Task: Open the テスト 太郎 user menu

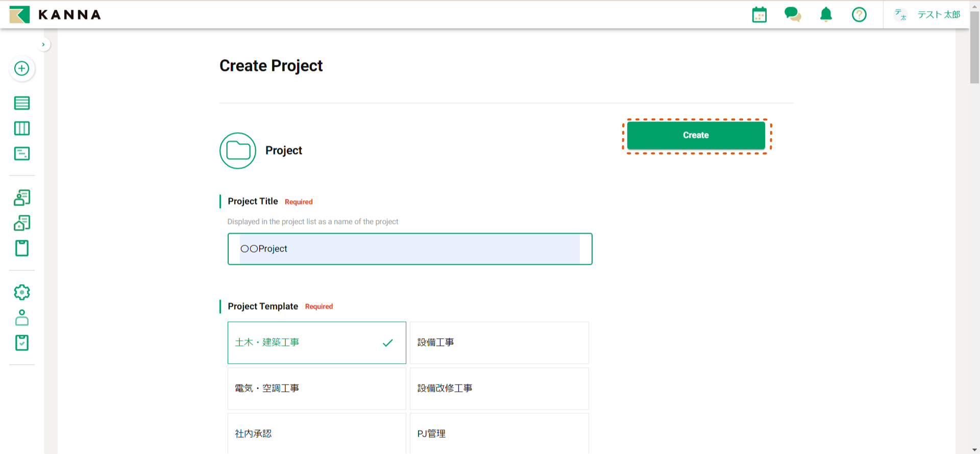Action: coord(927,15)
